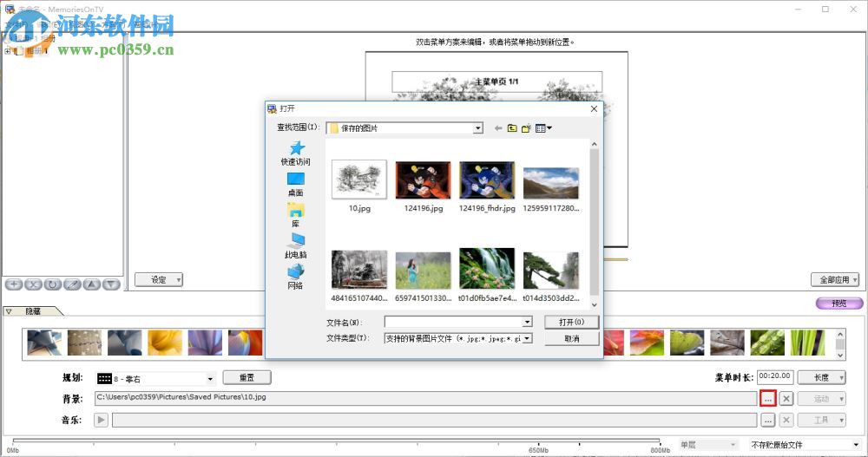Select 此电脑 in the places sidebar
868x457 pixels.
click(x=296, y=246)
